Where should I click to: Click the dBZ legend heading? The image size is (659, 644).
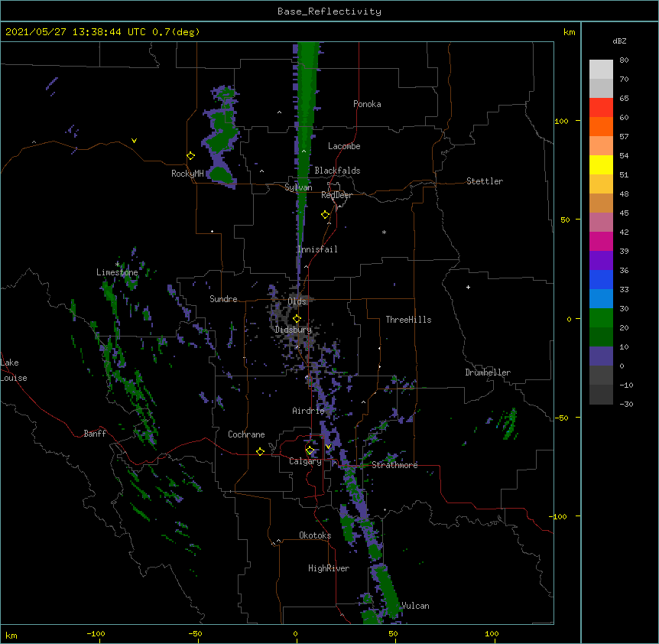(619, 41)
